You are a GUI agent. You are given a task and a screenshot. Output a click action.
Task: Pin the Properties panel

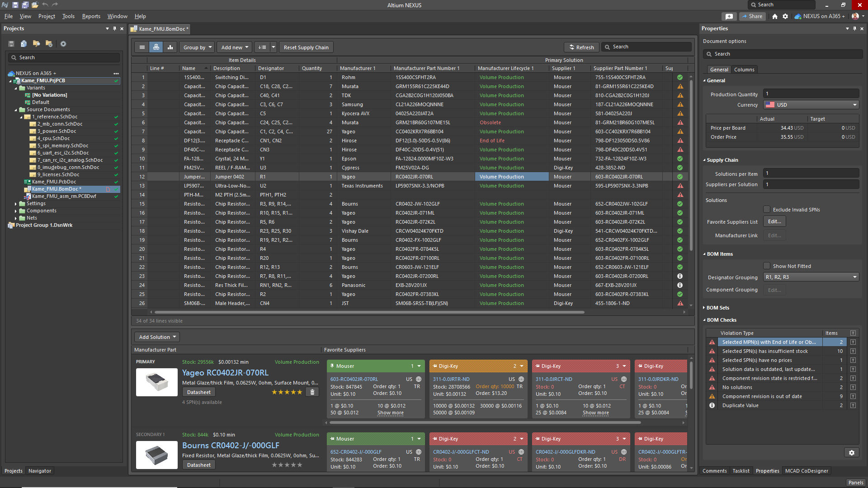tap(854, 28)
